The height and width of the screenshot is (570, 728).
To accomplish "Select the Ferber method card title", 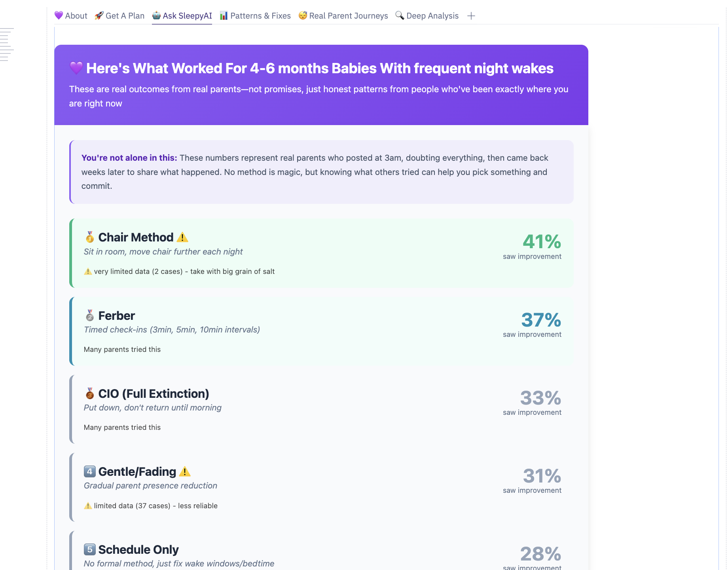I will [116, 315].
